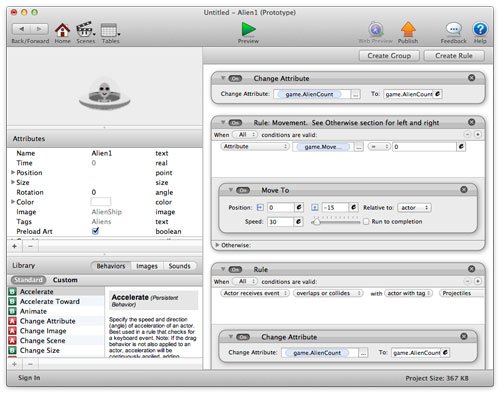Start the green Preview play button
Screen dimensions: 500x393
[x=248, y=30]
